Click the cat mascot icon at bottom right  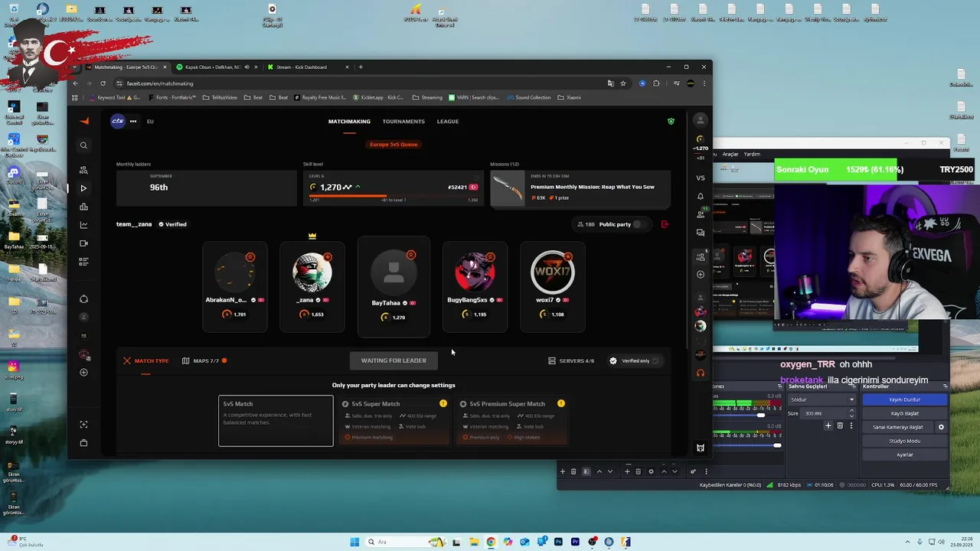click(x=700, y=448)
